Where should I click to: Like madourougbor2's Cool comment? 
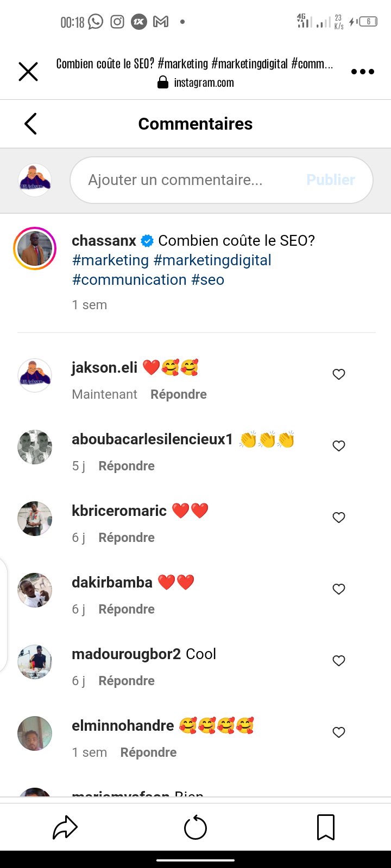tap(339, 661)
